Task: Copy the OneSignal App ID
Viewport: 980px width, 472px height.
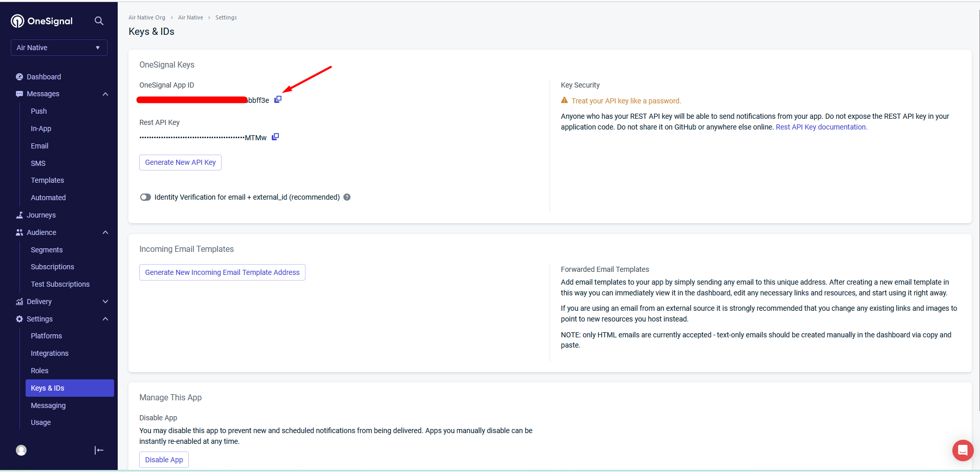Action: 278,99
